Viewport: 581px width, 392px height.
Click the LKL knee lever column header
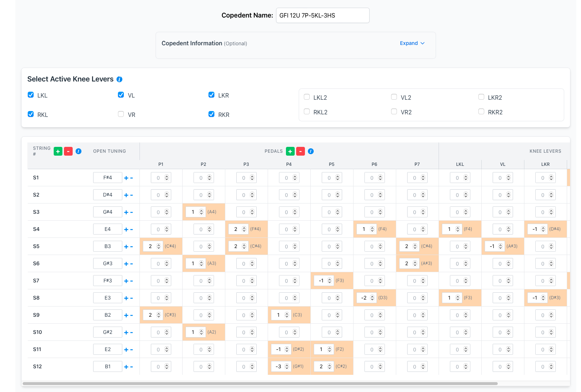click(x=460, y=164)
